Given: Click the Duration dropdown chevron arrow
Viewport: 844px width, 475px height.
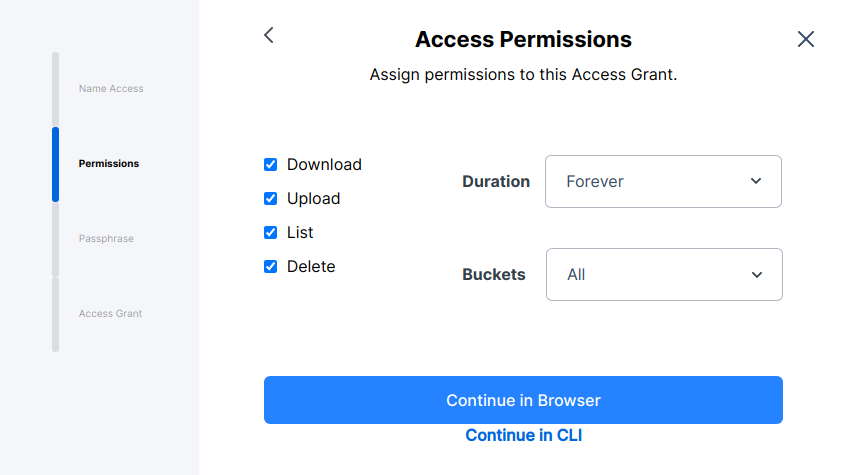Looking at the screenshot, I should coord(756,181).
